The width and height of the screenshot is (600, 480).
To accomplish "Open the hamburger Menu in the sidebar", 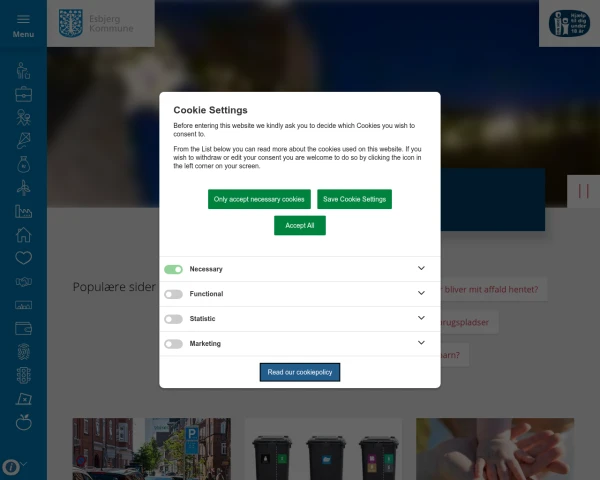I will pos(23,26).
